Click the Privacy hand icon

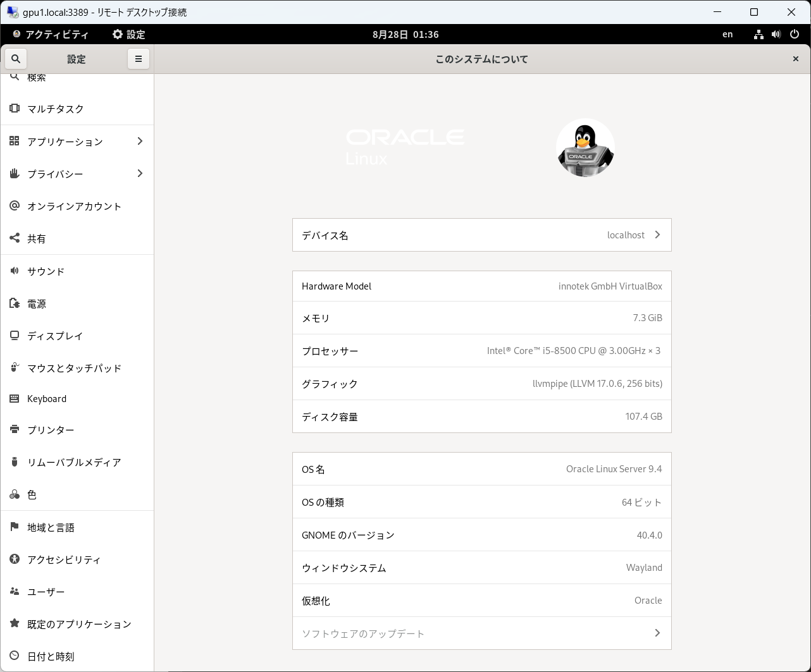coord(15,173)
